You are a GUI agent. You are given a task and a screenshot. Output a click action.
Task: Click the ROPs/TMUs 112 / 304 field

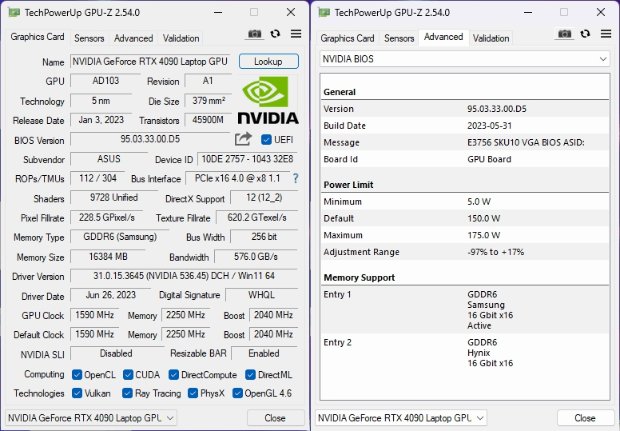98,178
